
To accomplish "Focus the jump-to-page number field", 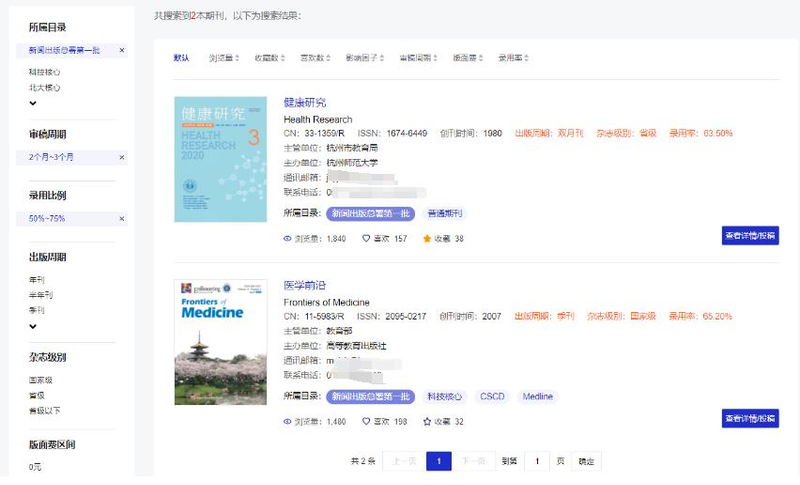I will click(537, 461).
